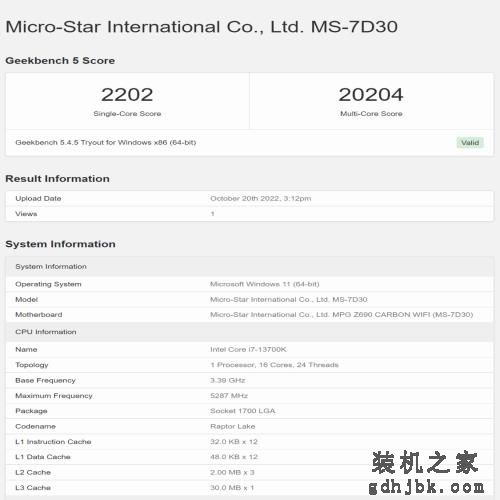The image size is (500, 500).
Task: Click the L2 Cache label
Action: tap(33, 472)
